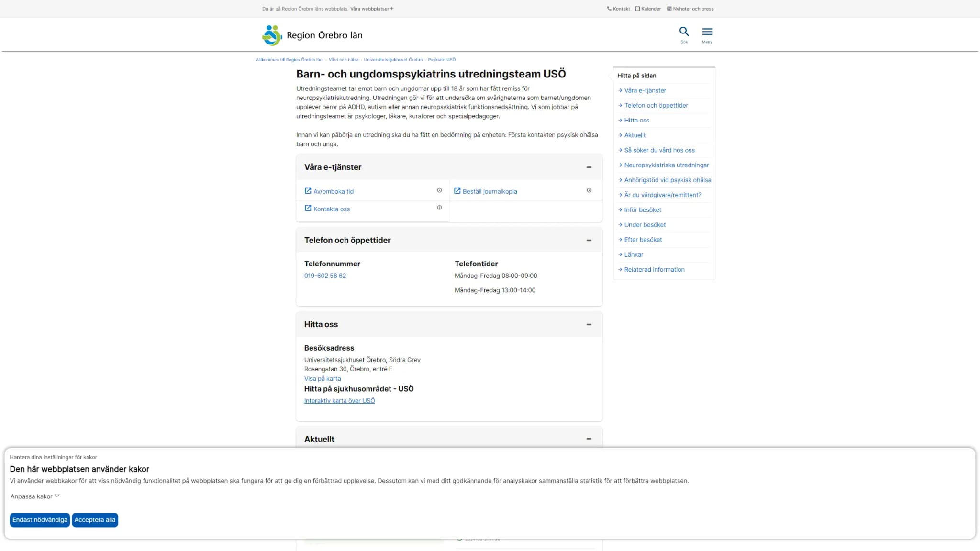The image size is (980, 551).
Task: Open Interaktiv karta över USÖ link
Action: click(x=339, y=401)
